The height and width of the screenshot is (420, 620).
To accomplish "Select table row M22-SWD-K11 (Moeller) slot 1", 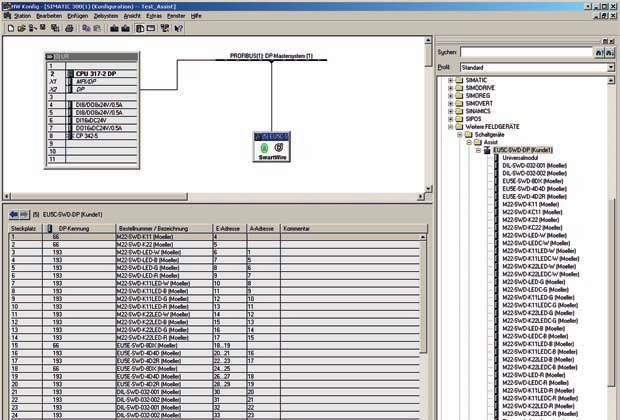I will (214, 237).
